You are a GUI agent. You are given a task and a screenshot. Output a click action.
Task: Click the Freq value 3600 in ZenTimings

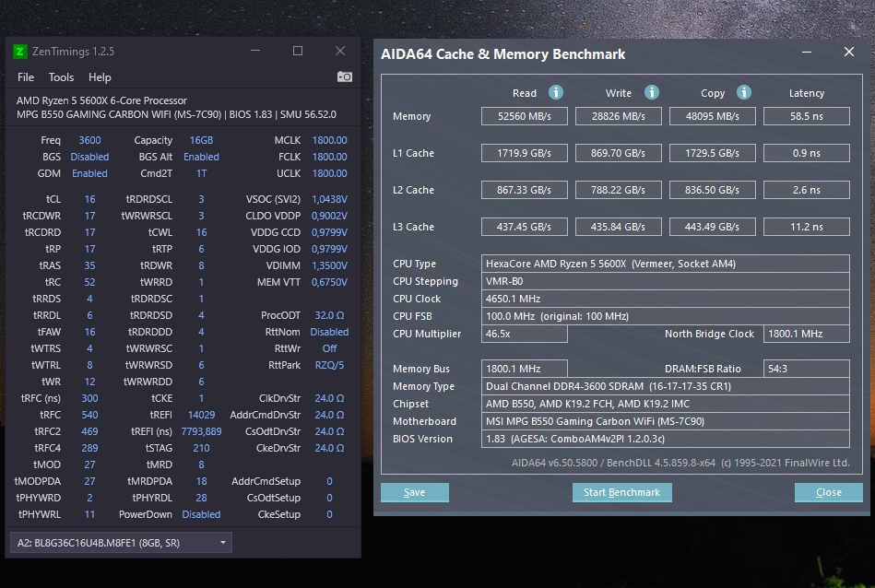point(89,140)
